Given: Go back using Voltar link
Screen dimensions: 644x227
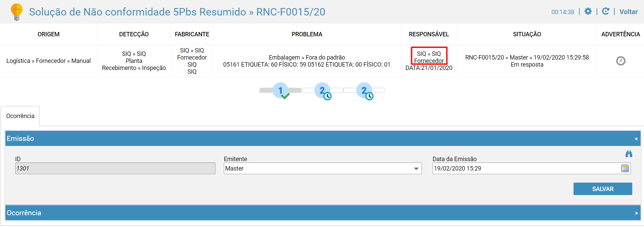Looking at the screenshot, I should pyautogui.click(x=628, y=12).
